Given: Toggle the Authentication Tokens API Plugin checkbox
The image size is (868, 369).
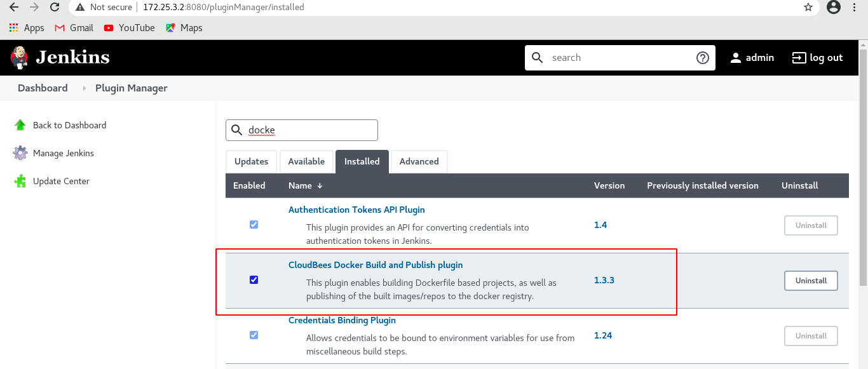Looking at the screenshot, I should (254, 225).
